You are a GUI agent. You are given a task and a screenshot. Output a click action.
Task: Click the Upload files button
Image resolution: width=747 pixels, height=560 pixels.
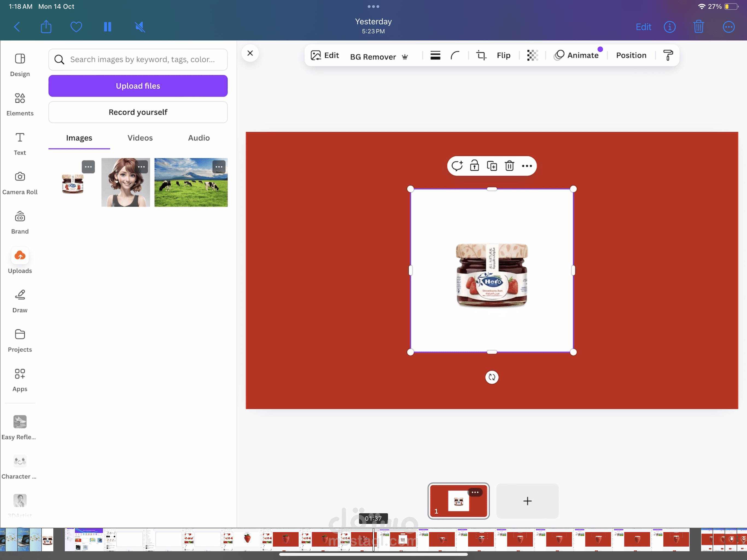(138, 86)
